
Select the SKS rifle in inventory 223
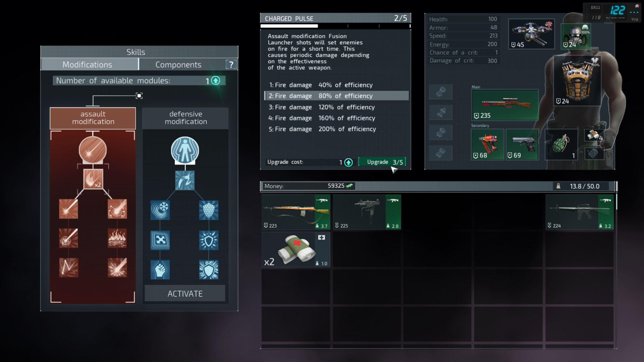click(x=296, y=212)
